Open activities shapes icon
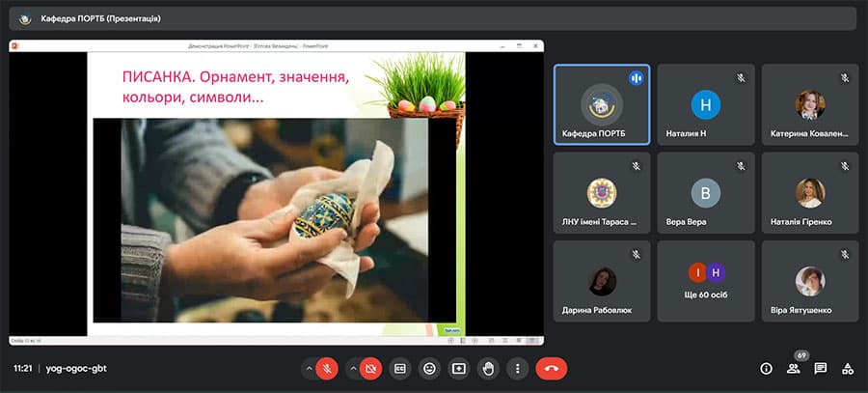Viewport: 868px width, 393px height. 848,369
